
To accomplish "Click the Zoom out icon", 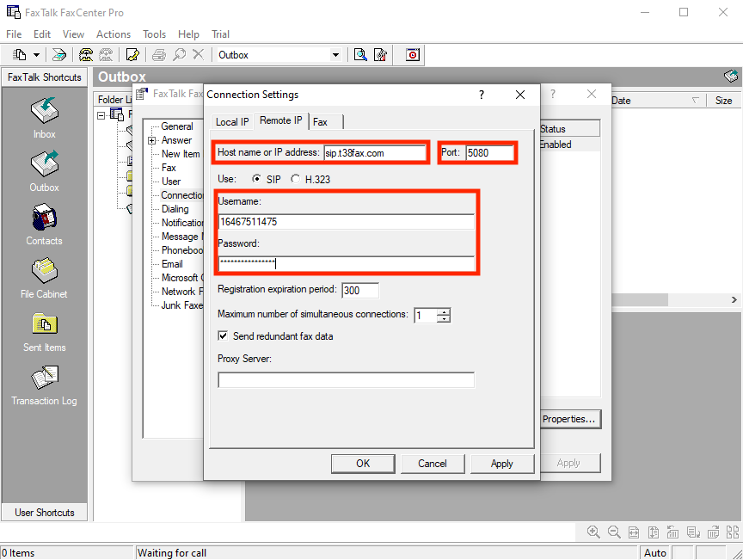I will (x=614, y=532).
